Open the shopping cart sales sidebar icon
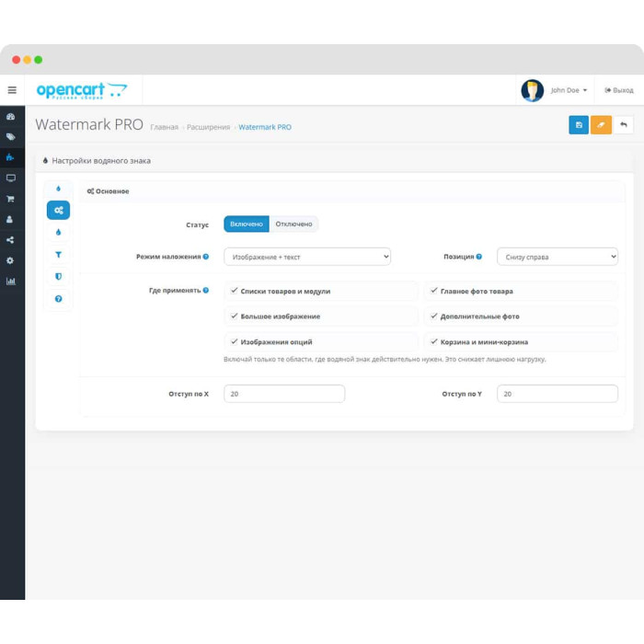The image size is (644, 644). 11,199
